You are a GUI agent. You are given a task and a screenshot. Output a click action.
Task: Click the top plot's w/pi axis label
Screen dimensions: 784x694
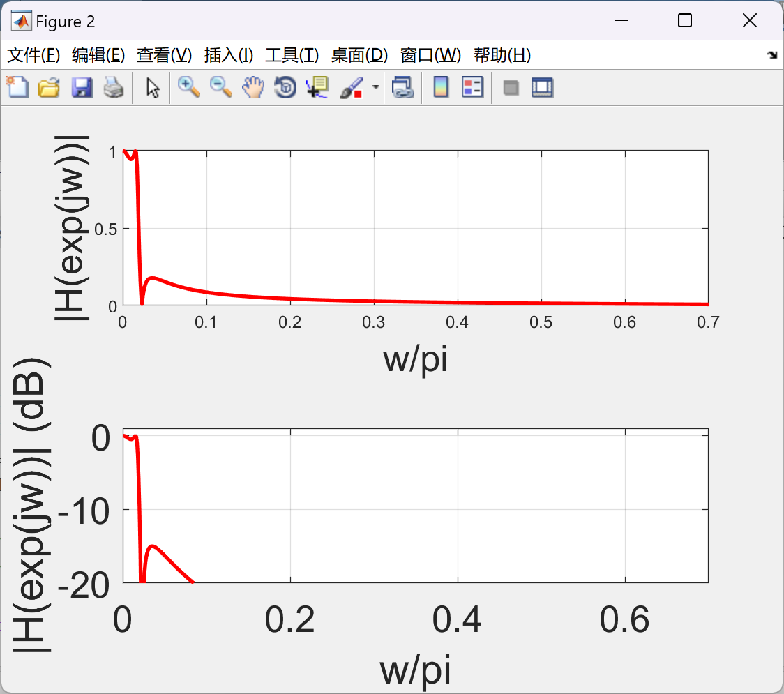tap(415, 359)
